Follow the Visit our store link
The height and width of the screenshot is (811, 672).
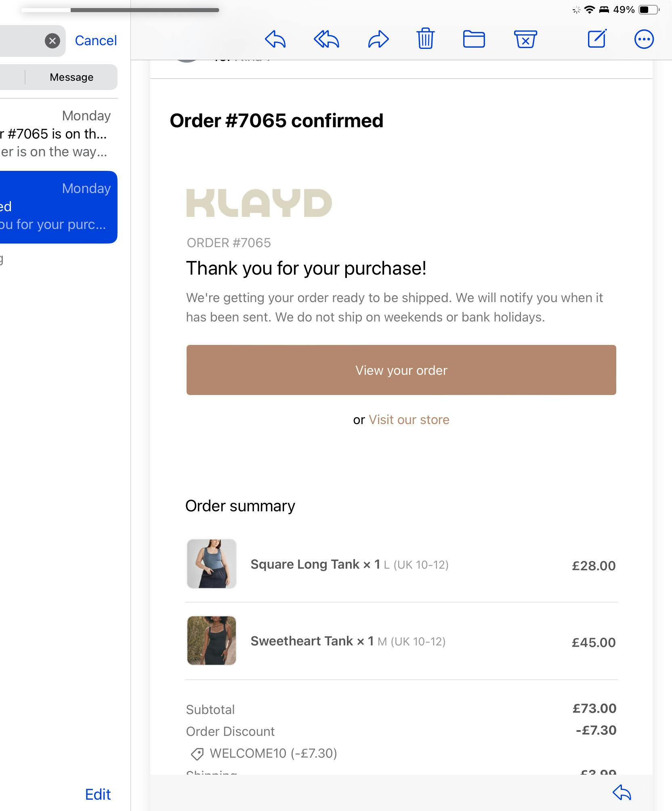pyautogui.click(x=409, y=420)
